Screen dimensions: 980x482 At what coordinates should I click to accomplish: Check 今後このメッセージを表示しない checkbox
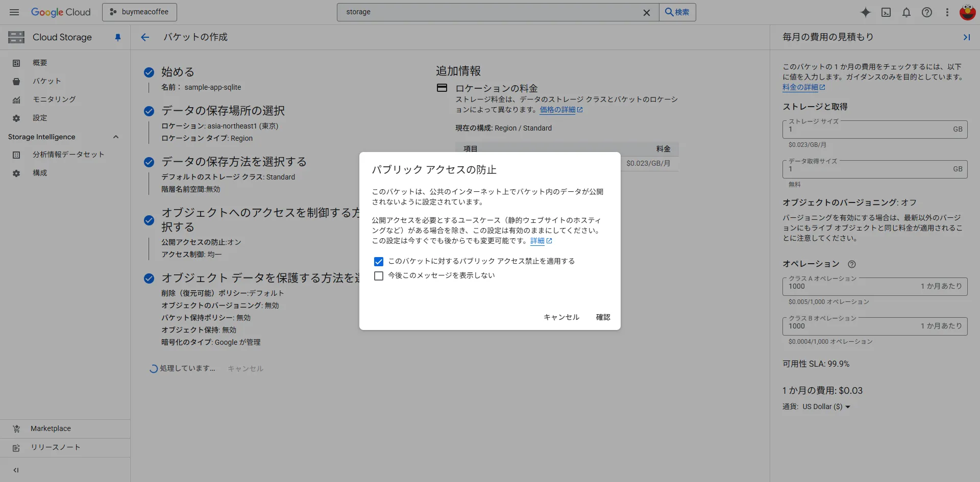(x=379, y=276)
